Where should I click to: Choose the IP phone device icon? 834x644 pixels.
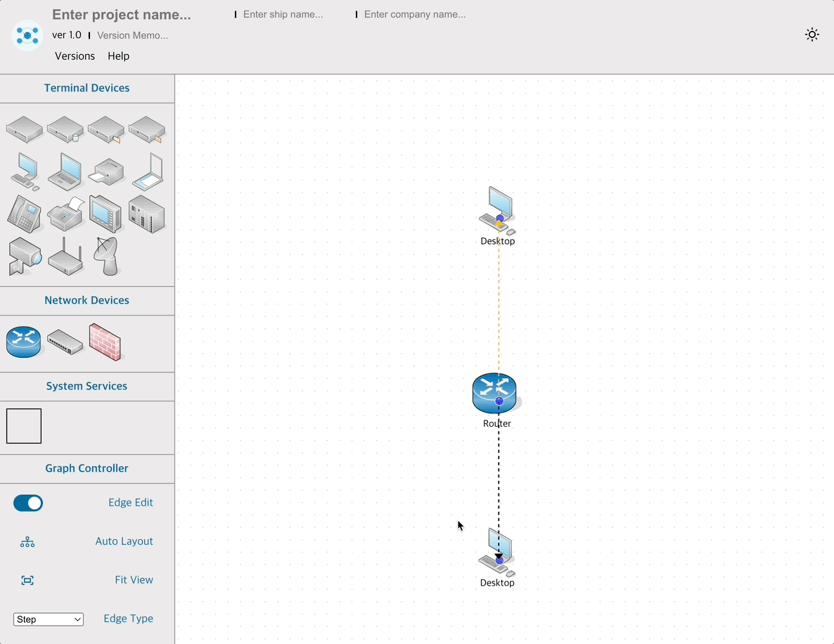click(24, 214)
